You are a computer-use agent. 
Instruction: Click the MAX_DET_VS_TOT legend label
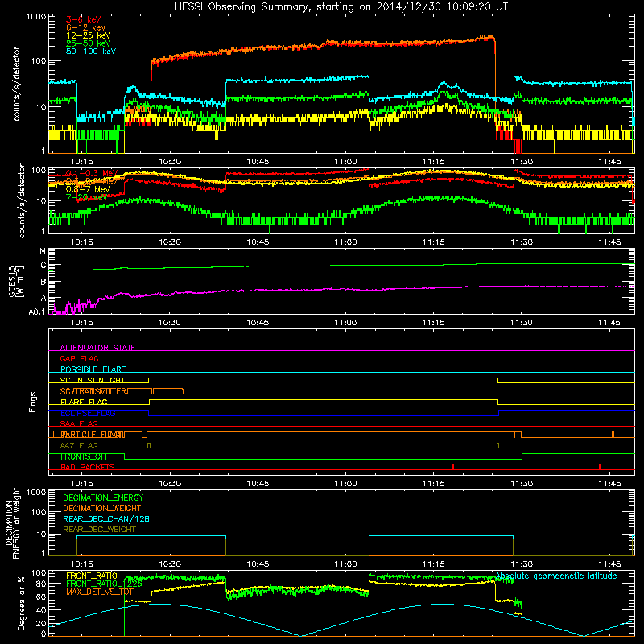click(100, 592)
